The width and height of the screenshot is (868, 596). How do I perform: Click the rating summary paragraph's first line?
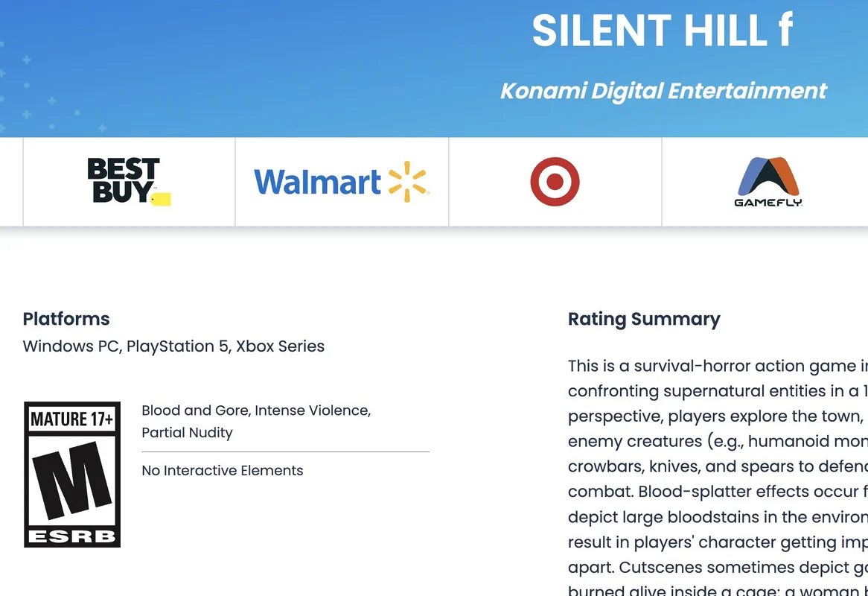[x=718, y=366]
